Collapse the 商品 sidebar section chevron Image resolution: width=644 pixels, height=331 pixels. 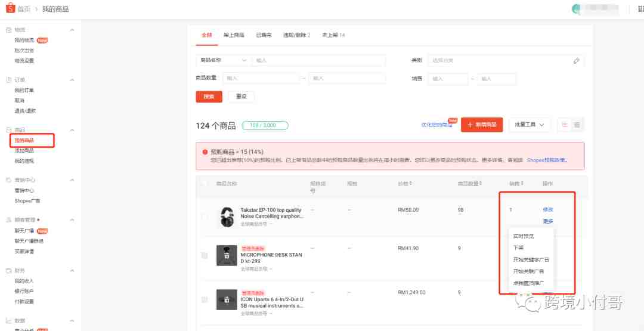coord(72,130)
